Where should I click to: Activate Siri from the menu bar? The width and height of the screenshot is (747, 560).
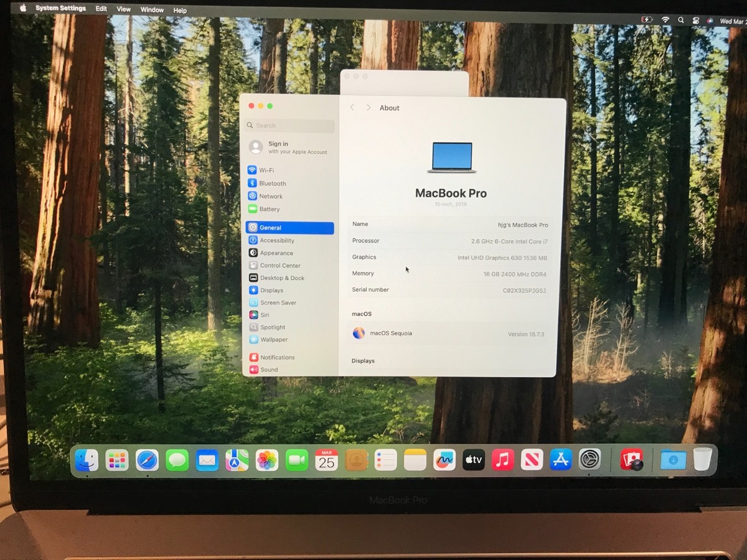710,21
